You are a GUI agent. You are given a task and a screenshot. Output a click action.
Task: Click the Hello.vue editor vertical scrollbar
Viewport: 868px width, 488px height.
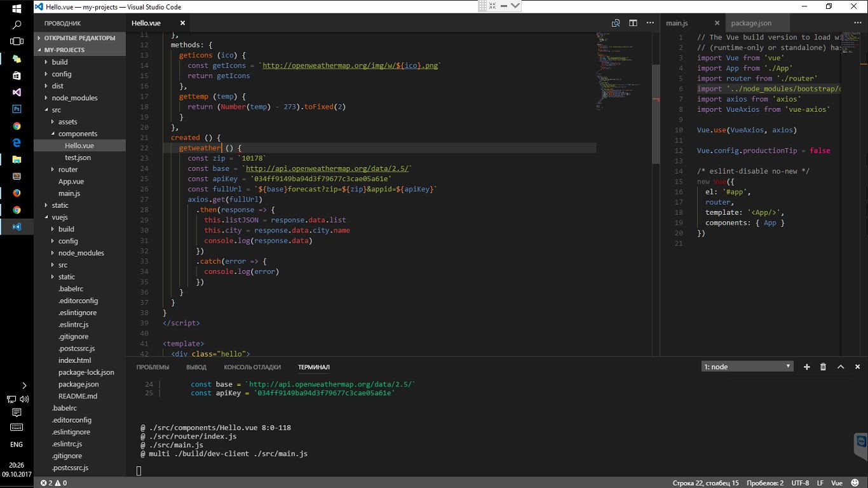pyautogui.click(x=656, y=114)
